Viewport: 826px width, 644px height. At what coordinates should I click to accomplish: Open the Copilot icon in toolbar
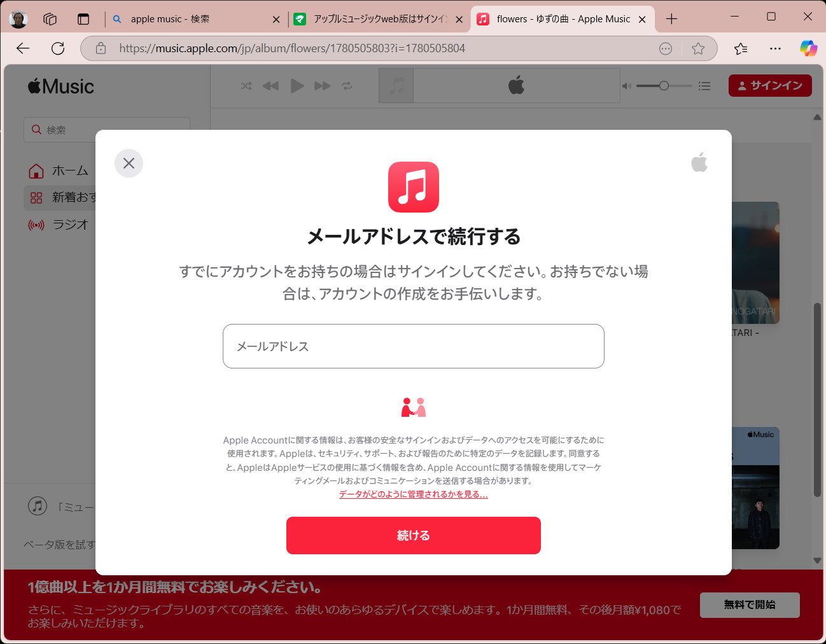(809, 48)
